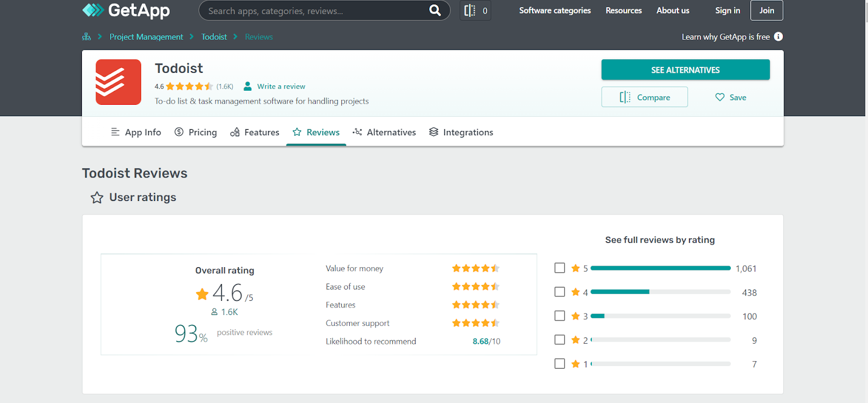This screenshot has width=868, height=403.
Task: Click the Todoist app logo
Action: click(118, 82)
